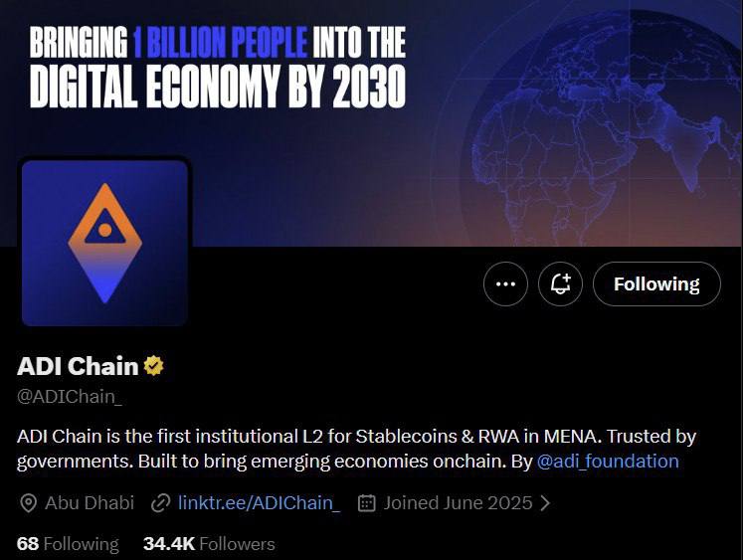Image resolution: width=743 pixels, height=560 pixels.
Task: Open the three-dot more options menu
Action: click(505, 284)
